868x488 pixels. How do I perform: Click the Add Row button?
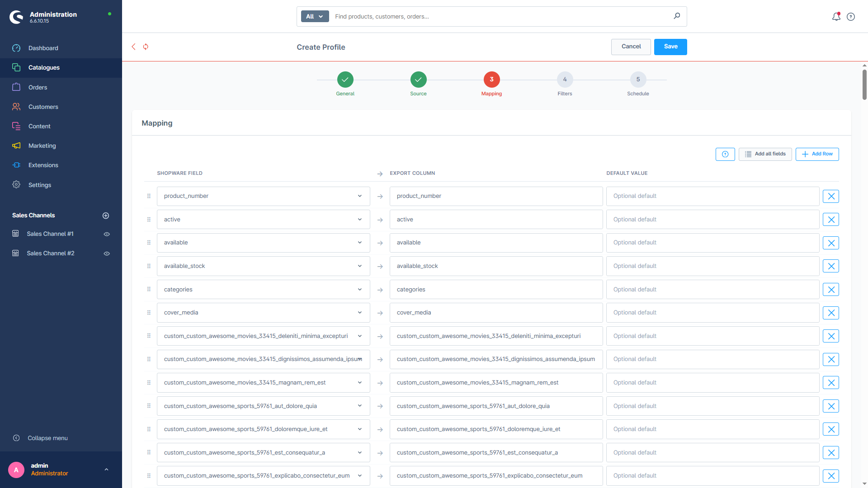(x=817, y=154)
